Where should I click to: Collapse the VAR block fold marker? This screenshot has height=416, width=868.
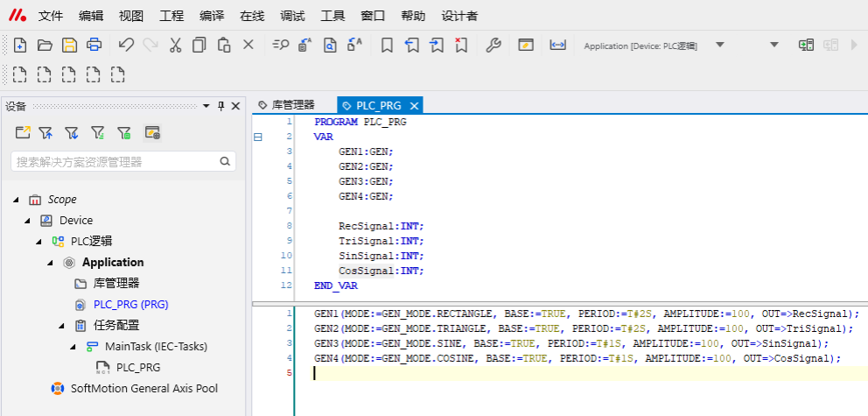pos(257,137)
